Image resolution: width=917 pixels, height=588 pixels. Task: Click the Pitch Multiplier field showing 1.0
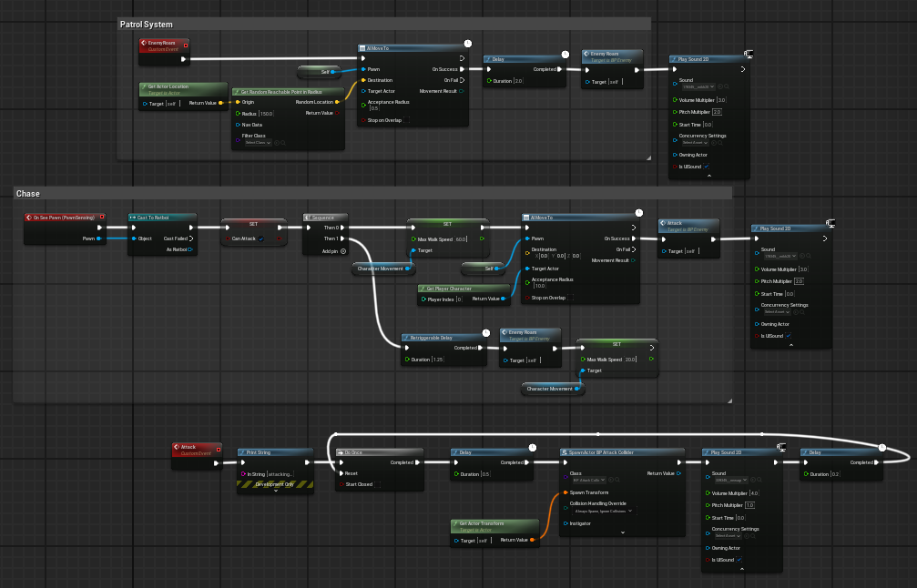[x=749, y=505]
